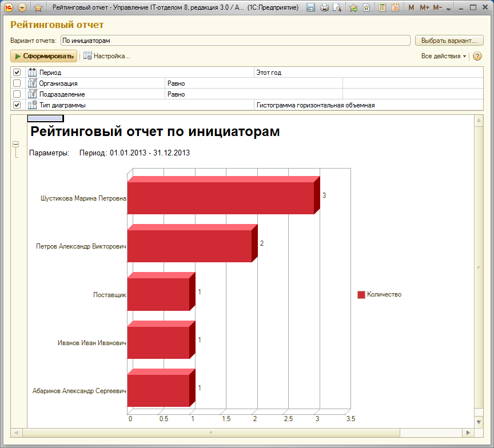Click the Выбрать вариант button

tap(449, 41)
